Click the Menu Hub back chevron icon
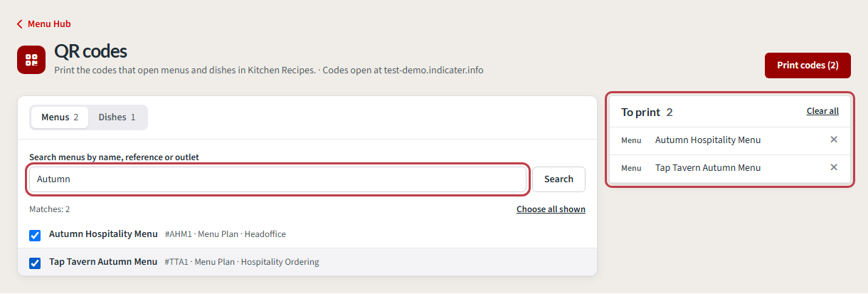Viewport: 868px width, 294px height. tap(20, 24)
